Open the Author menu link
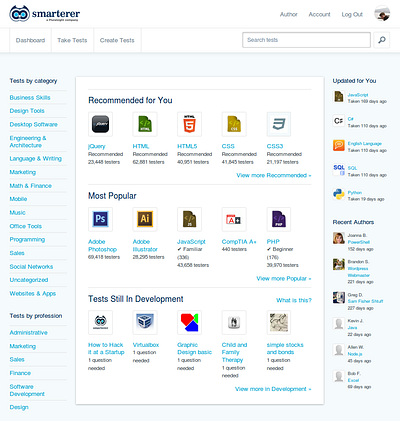This screenshot has width=400, height=421. [289, 14]
